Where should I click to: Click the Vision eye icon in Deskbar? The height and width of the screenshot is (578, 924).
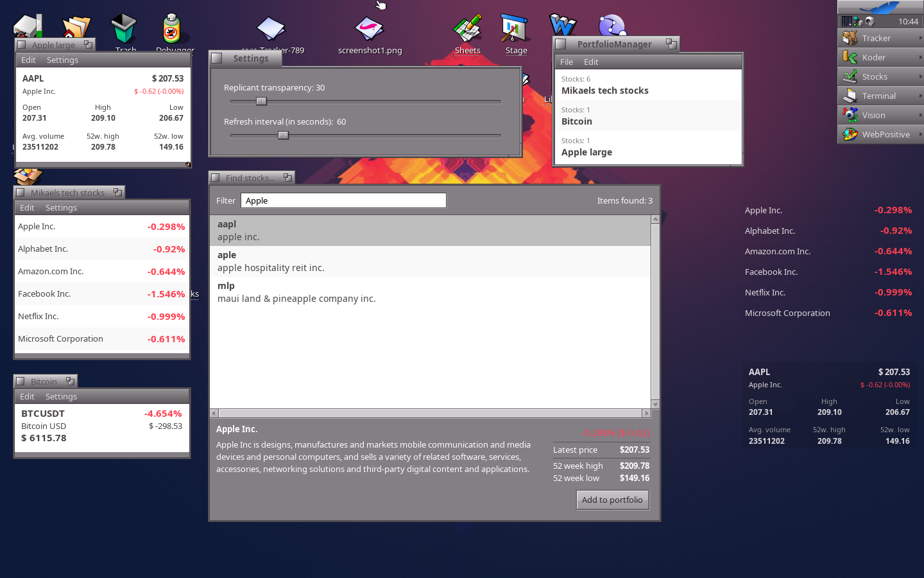pyautogui.click(x=850, y=115)
